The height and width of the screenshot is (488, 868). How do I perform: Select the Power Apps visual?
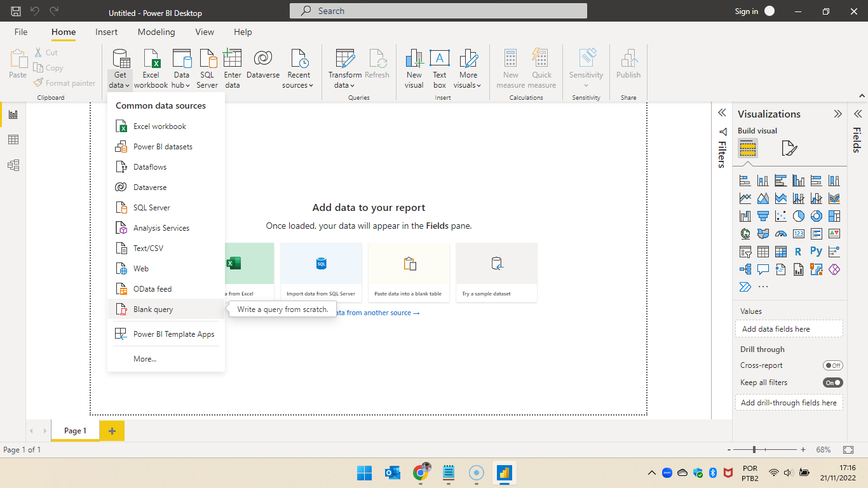(x=834, y=269)
